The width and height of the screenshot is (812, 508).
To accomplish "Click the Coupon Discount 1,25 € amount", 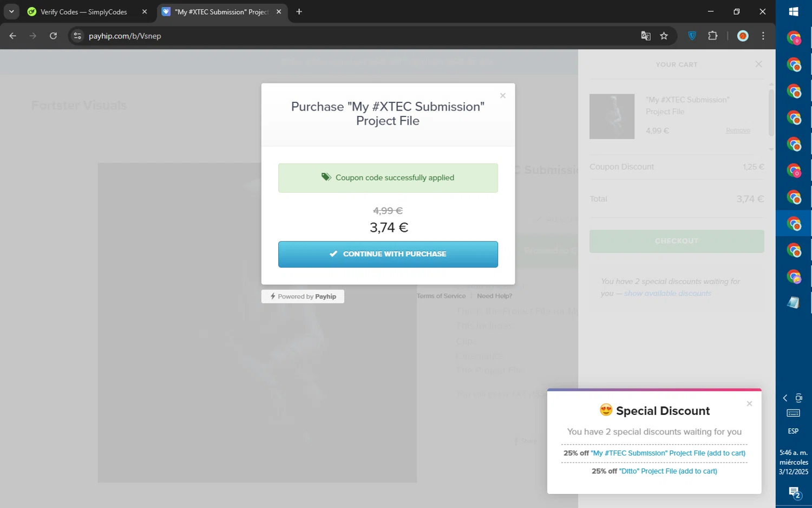I will pyautogui.click(x=753, y=167).
